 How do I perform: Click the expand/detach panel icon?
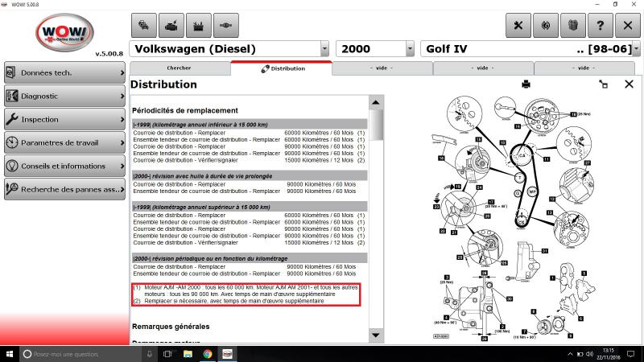pos(603,84)
